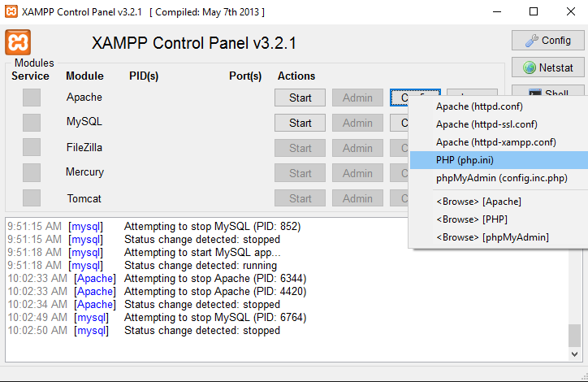Click the orange XAMPP logo icon

[x=18, y=42]
